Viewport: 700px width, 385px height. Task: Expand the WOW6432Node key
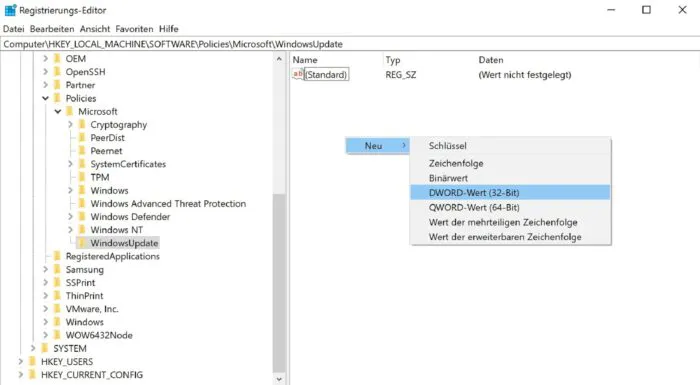click(46, 335)
